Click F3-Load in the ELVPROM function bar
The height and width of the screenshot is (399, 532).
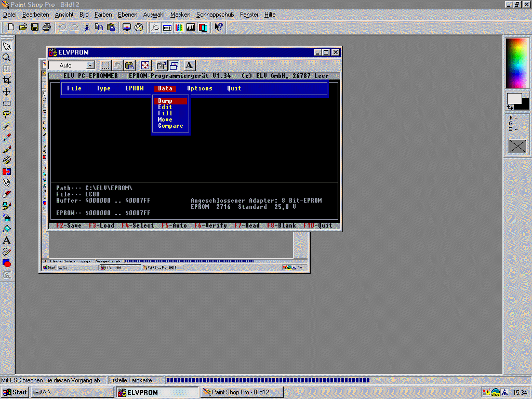click(101, 225)
